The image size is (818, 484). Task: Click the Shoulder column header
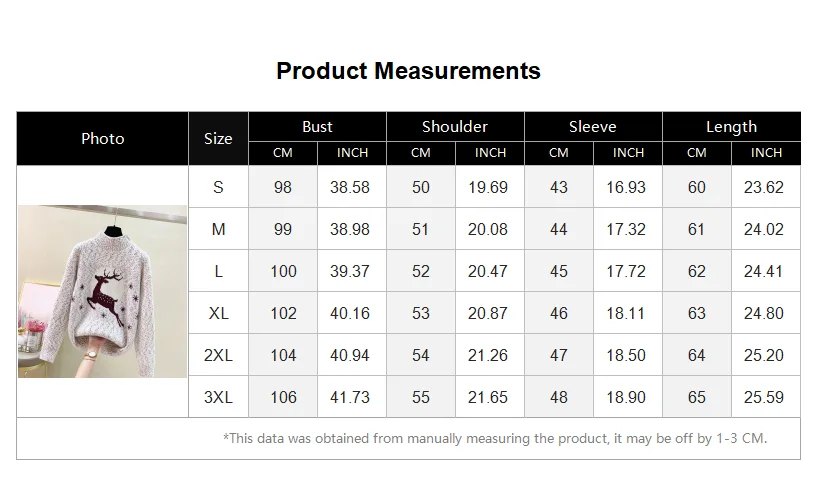point(455,127)
